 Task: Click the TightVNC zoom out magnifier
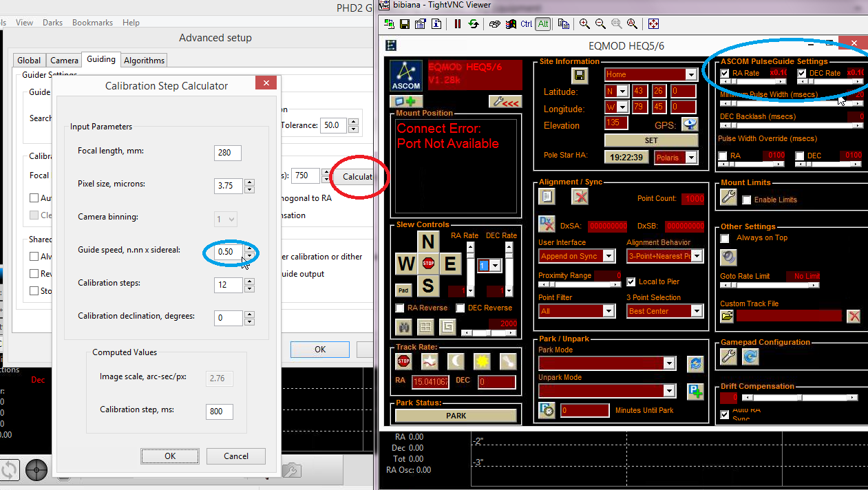click(x=600, y=24)
